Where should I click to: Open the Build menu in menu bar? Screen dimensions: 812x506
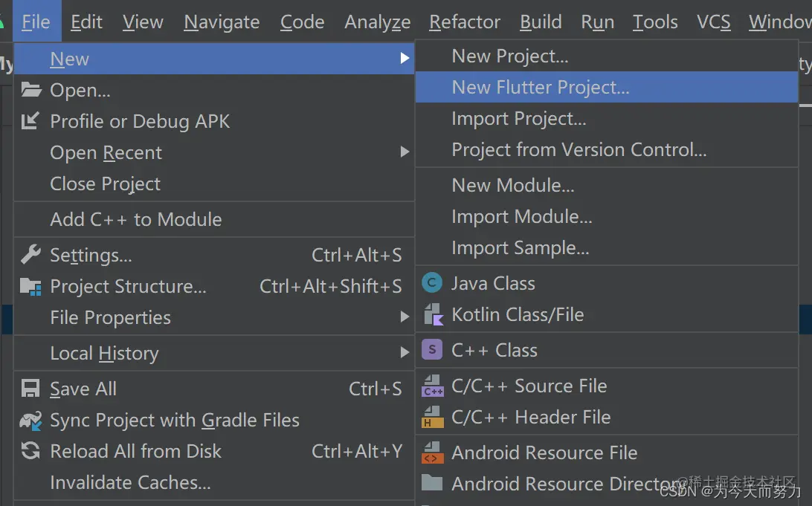click(541, 22)
